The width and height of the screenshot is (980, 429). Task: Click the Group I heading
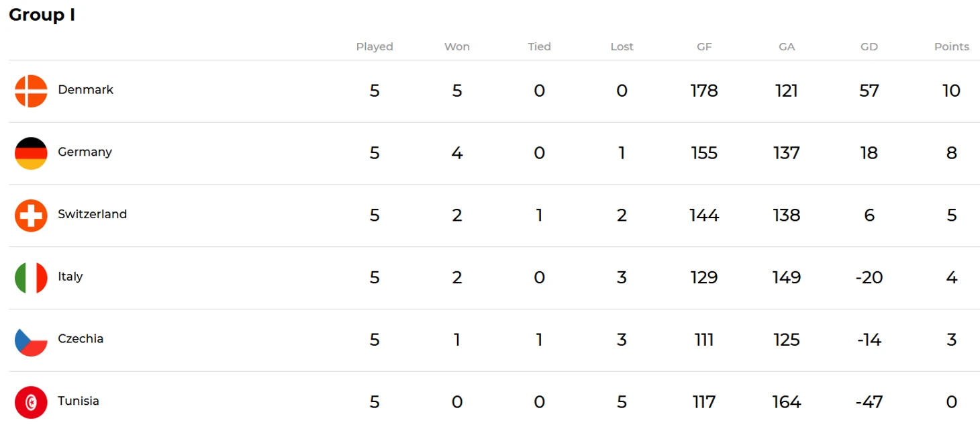[42, 15]
